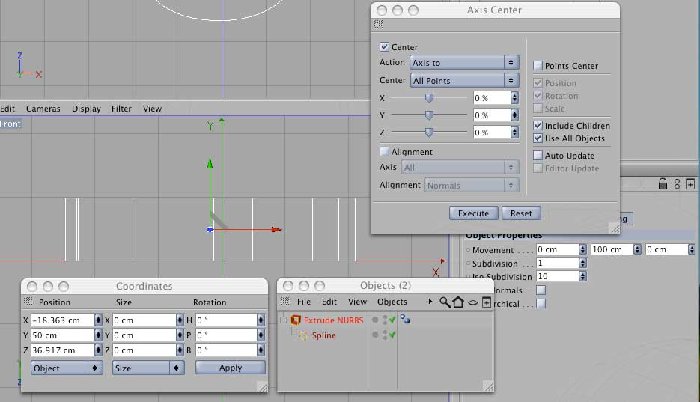Image resolution: width=700 pixels, height=402 pixels.
Task: Enable the Points Center checkbox
Action: (x=538, y=66)
